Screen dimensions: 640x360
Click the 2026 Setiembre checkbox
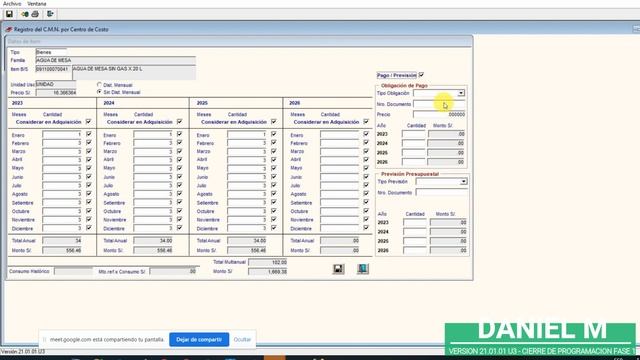pyautogui.click(x=366, y=202)
